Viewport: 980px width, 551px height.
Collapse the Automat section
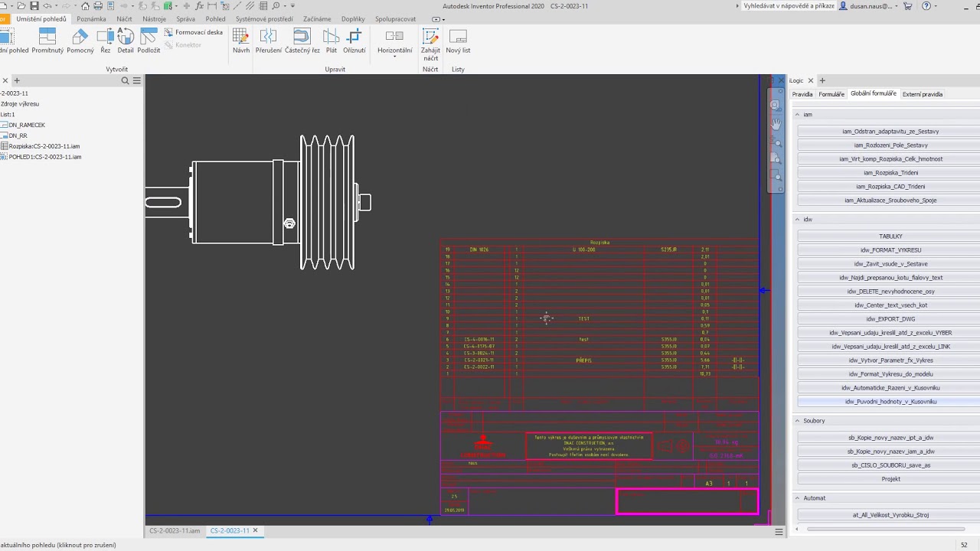pyautogui.click(x=797, y=498)
